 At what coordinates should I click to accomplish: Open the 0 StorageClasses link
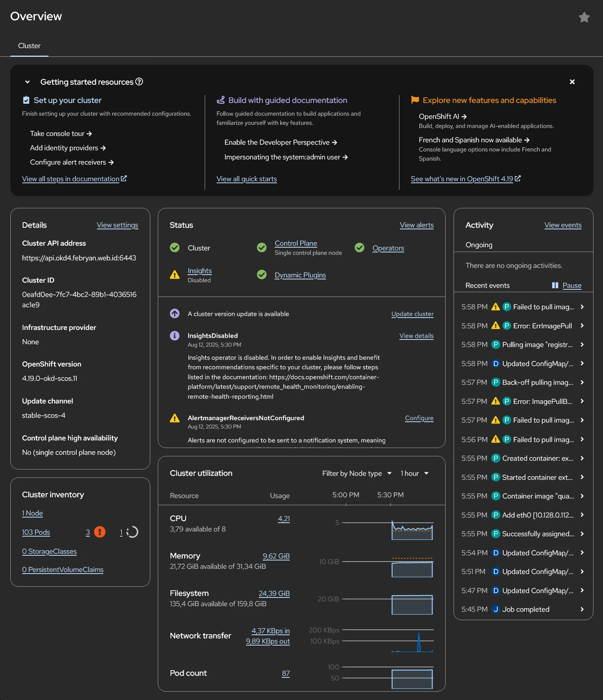click(49, 551)
